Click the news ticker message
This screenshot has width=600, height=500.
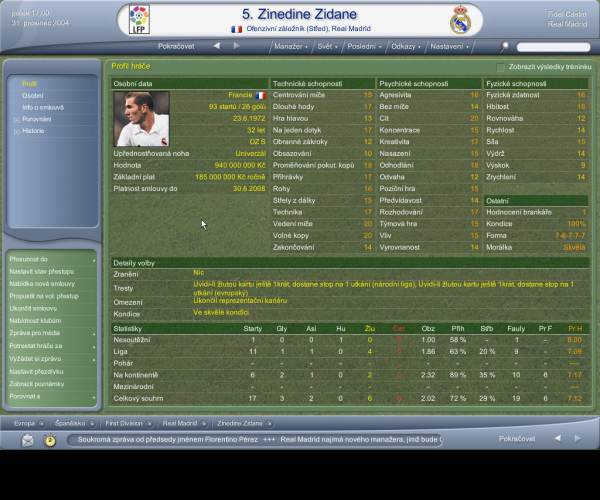[254, 440]
